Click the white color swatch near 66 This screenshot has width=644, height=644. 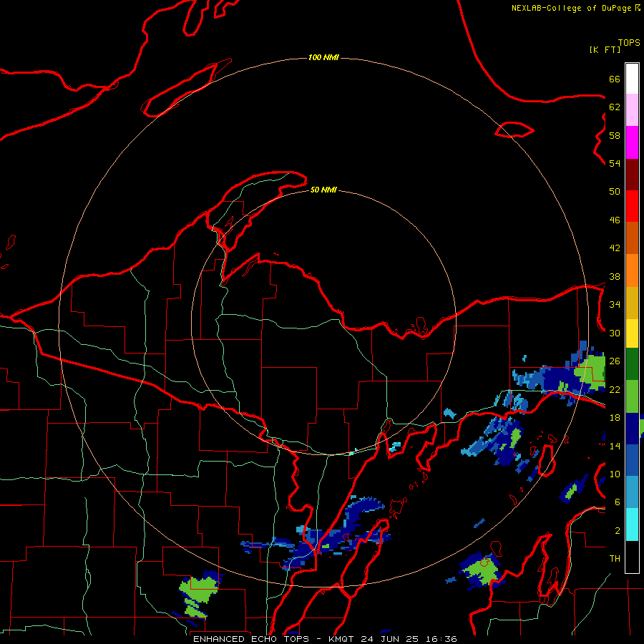(632, 79)
